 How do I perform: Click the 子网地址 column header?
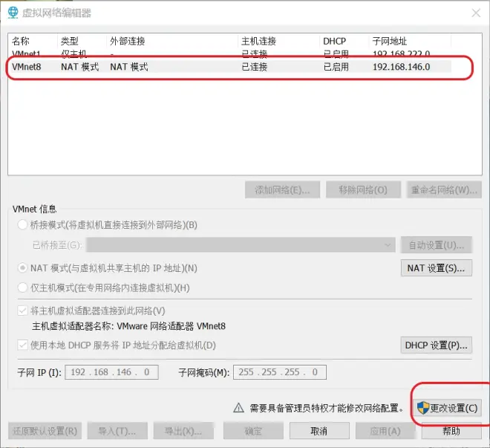(x=389, y=41)
